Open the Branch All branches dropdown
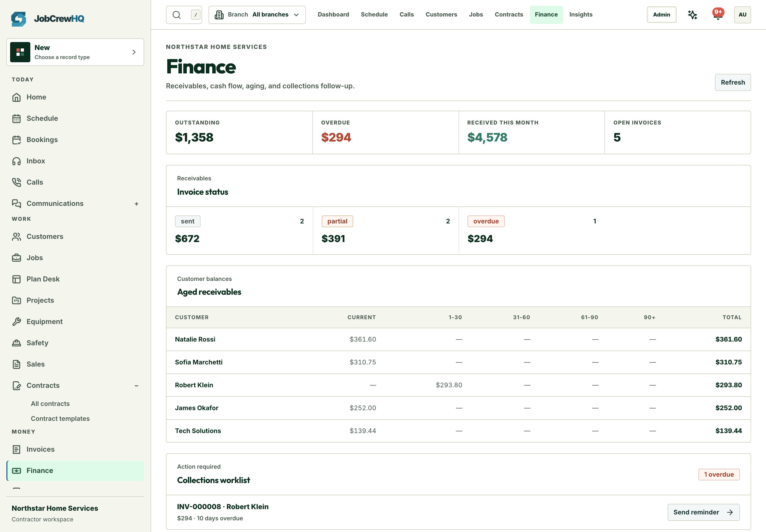 point(257,15)
